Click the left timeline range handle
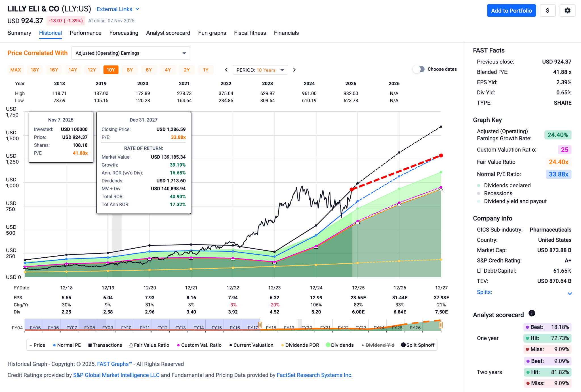The height and width of the screenshot is (392, 581). 260,325
